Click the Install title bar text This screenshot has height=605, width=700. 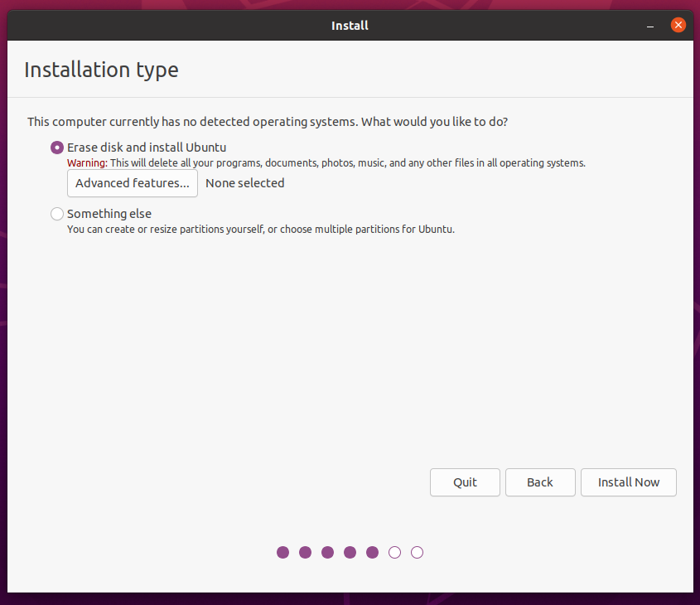[x=350, y=25]
